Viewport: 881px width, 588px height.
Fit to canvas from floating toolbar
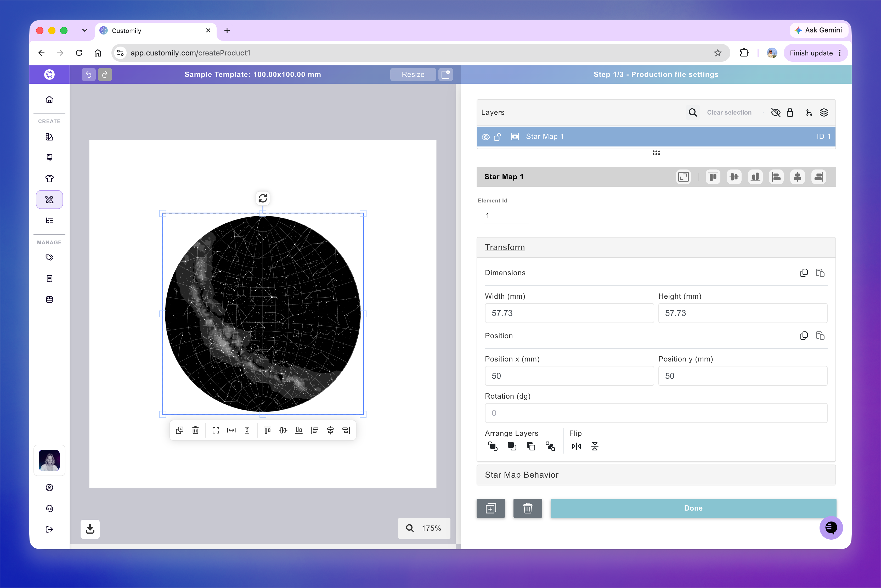[x=216, y=430]
